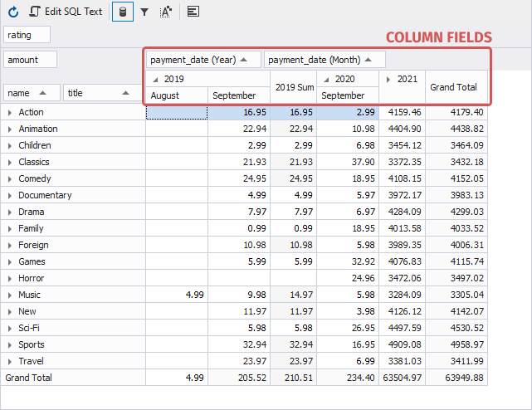Click the text formatting A icon
This screenshot has width=532, height=410.
point(165,12)
